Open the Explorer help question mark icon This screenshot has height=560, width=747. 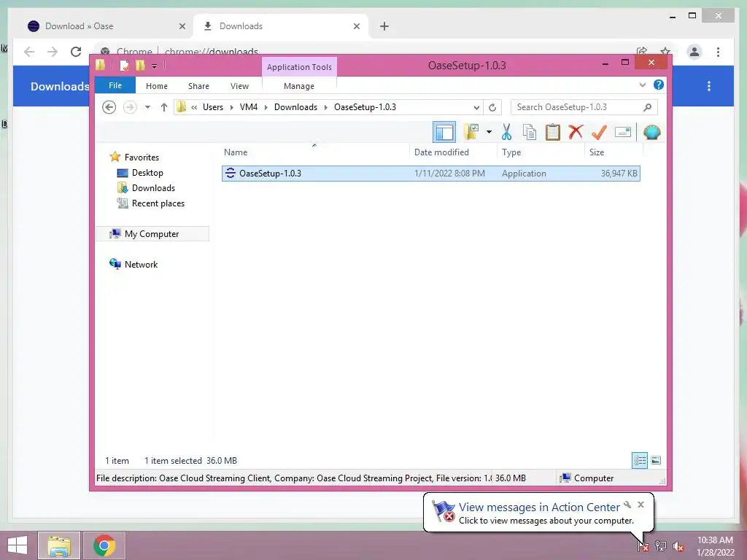659,85
